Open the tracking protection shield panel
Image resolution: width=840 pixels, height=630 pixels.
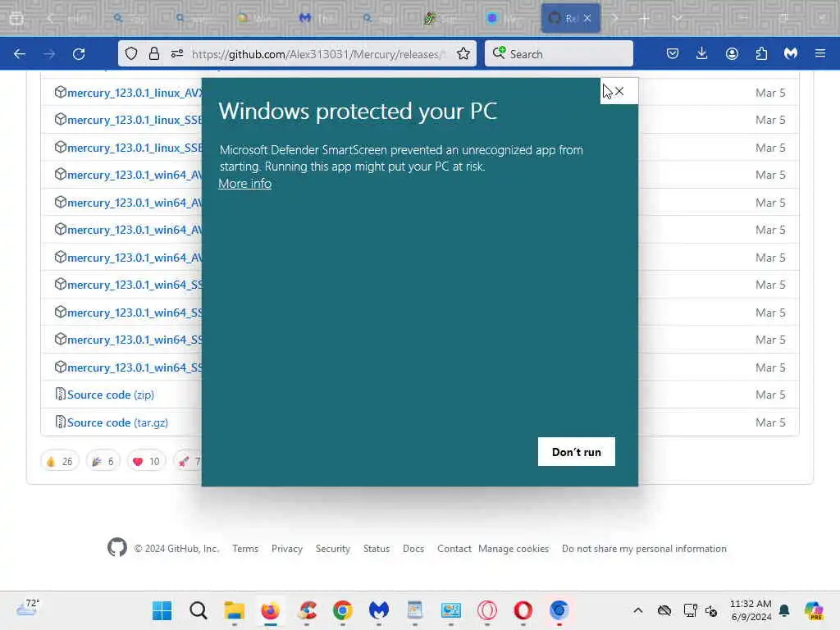pyautogui.click(x=131, y=53)
